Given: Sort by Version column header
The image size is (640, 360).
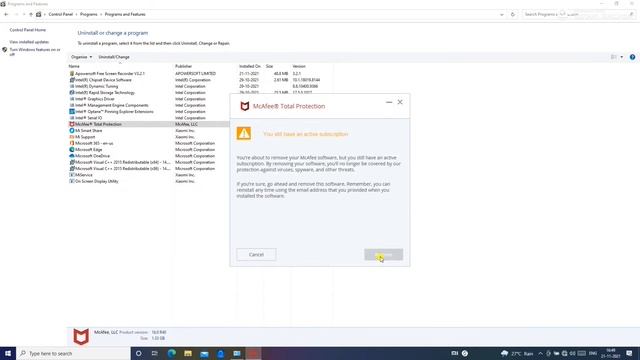Looking at the screenshot, I should point(299,66).
